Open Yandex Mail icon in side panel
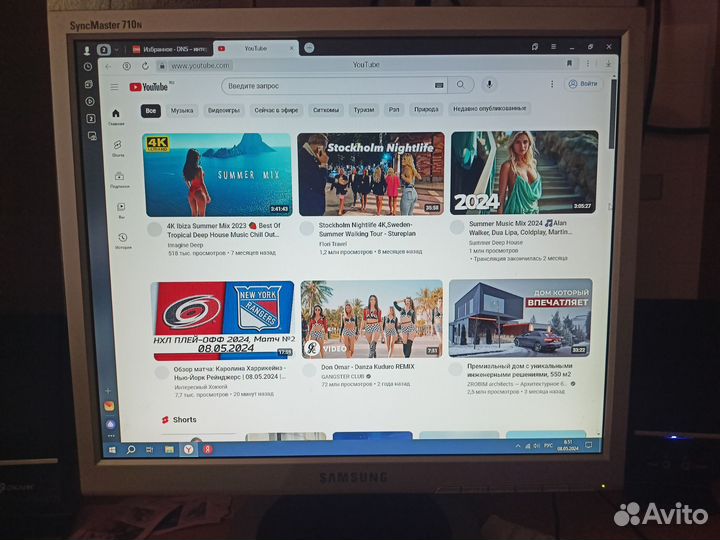Viewport: 720px width, 540px height. 109,406
